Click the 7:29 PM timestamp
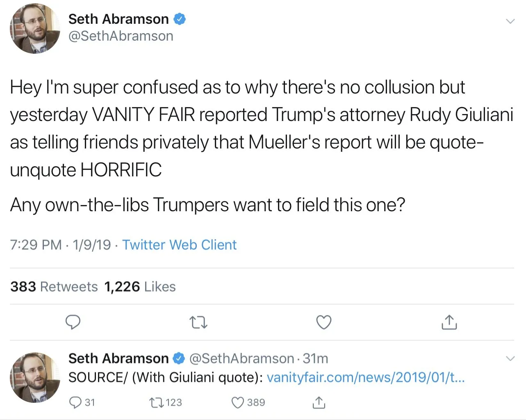The width and height of the screenshot is (526, 420). [x=36, y=245]
